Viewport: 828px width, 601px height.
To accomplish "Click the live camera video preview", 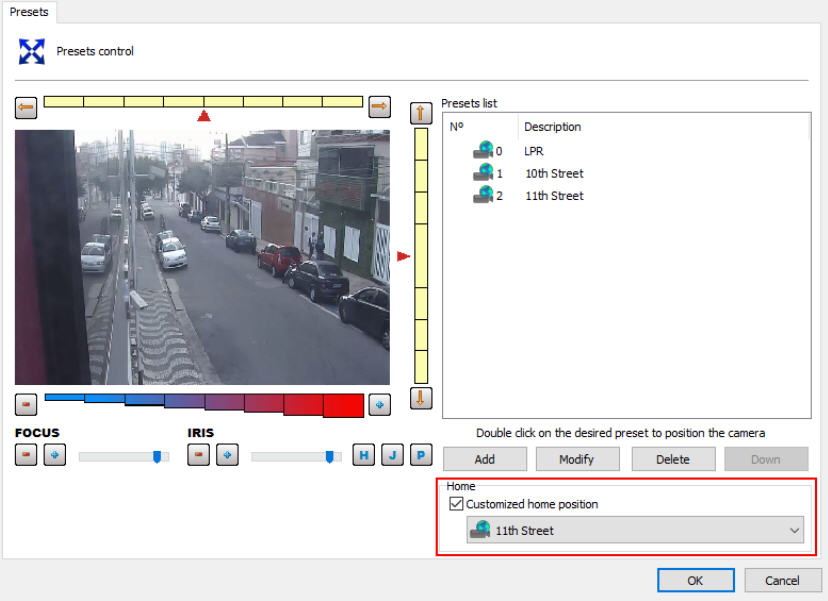I will point(202,257).
